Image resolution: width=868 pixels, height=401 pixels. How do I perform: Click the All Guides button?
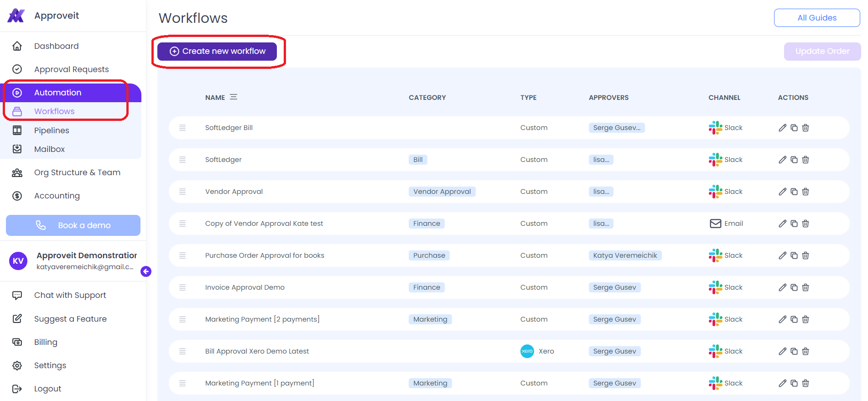pyautogui.click(x=817, y=18)
